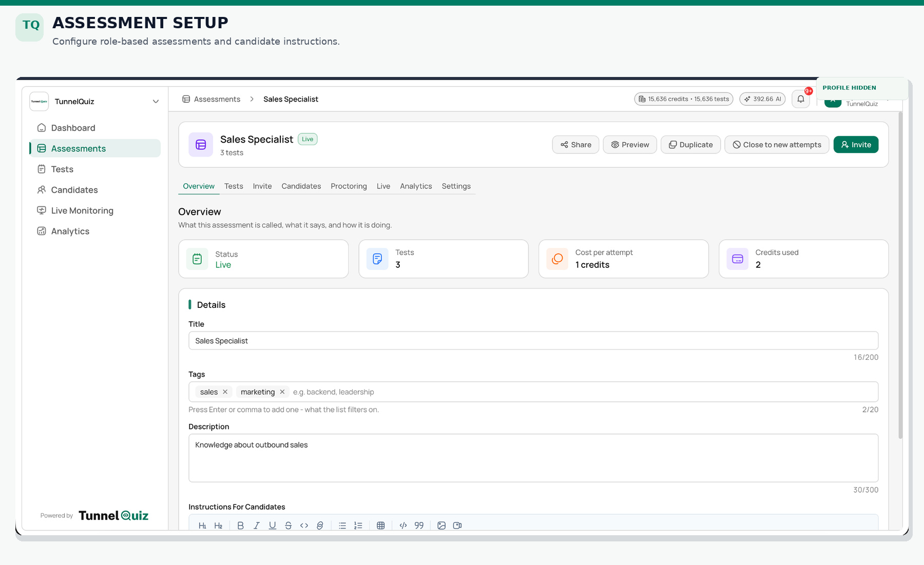This screenshot has width=924, height=565.
Task: Open the credits and tests badge
Action: pyautogui.click(x=684, y=99)
